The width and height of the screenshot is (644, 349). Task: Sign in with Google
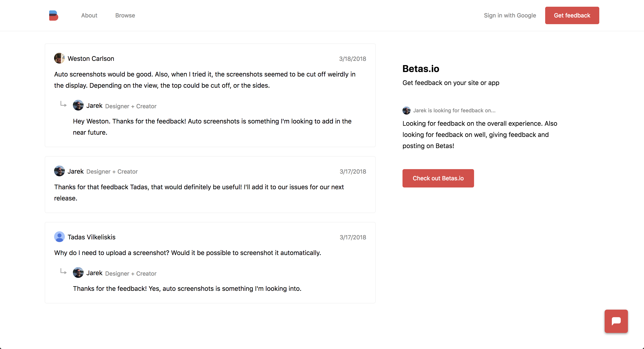pyautogui.click(x=510, y=15)
